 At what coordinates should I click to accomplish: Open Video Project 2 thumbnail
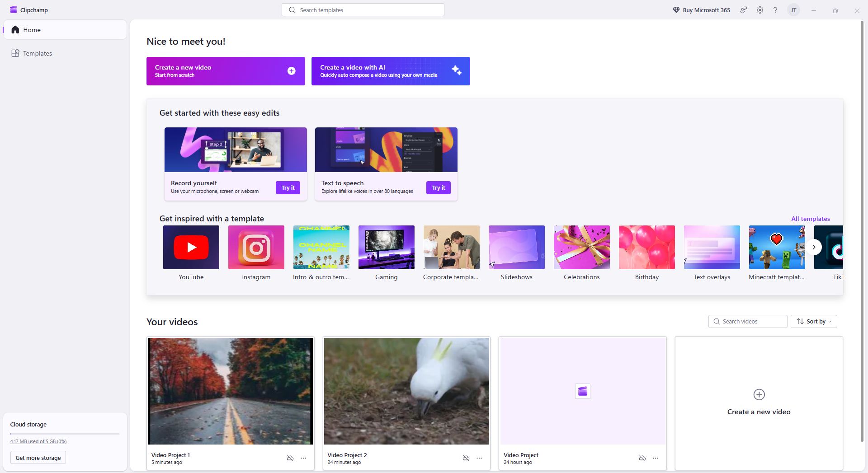click(406, 391)
